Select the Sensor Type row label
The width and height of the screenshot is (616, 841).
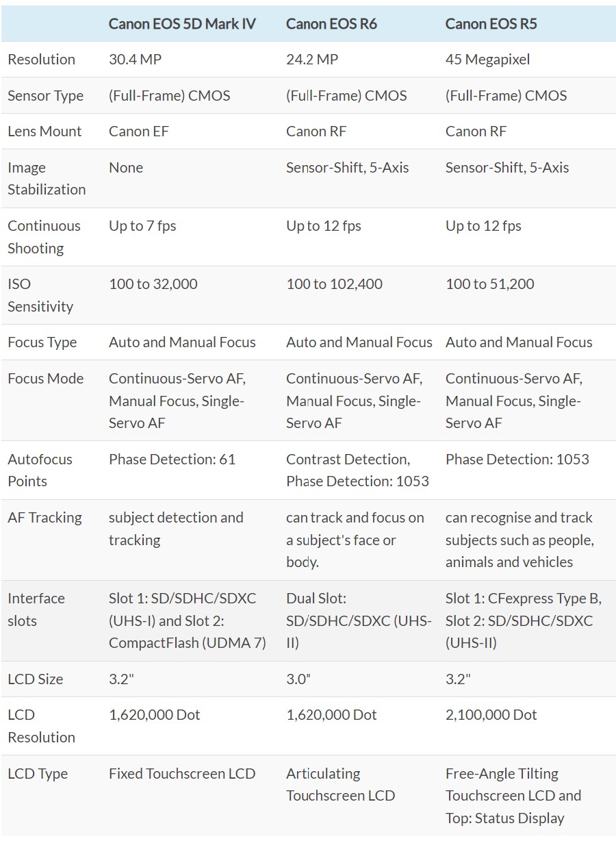click(45, 96)
